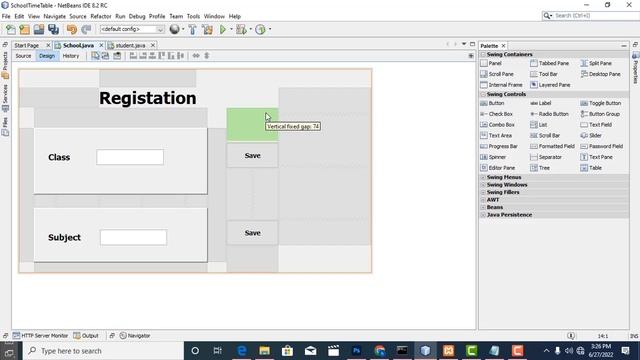Click the Windows taskbar search box
Screen dimensions: 640x360
103,351
